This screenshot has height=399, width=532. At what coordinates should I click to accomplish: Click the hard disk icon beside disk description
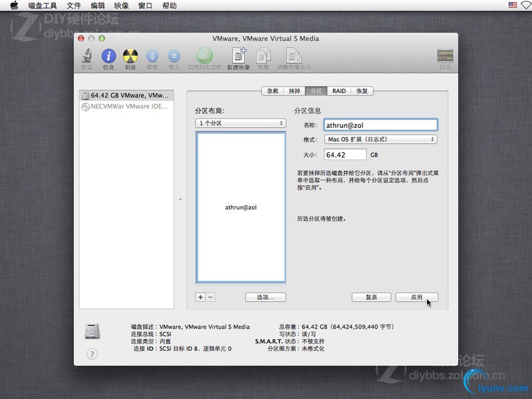click(92, 331)
